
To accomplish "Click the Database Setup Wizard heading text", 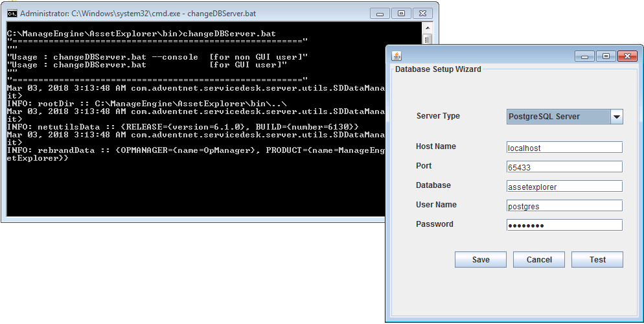I will point(438,69).
